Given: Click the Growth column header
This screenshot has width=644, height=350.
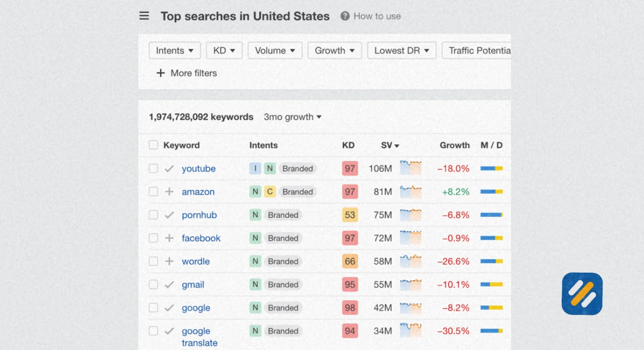Looking at the screenshot, I should click(x=454, y=145).
